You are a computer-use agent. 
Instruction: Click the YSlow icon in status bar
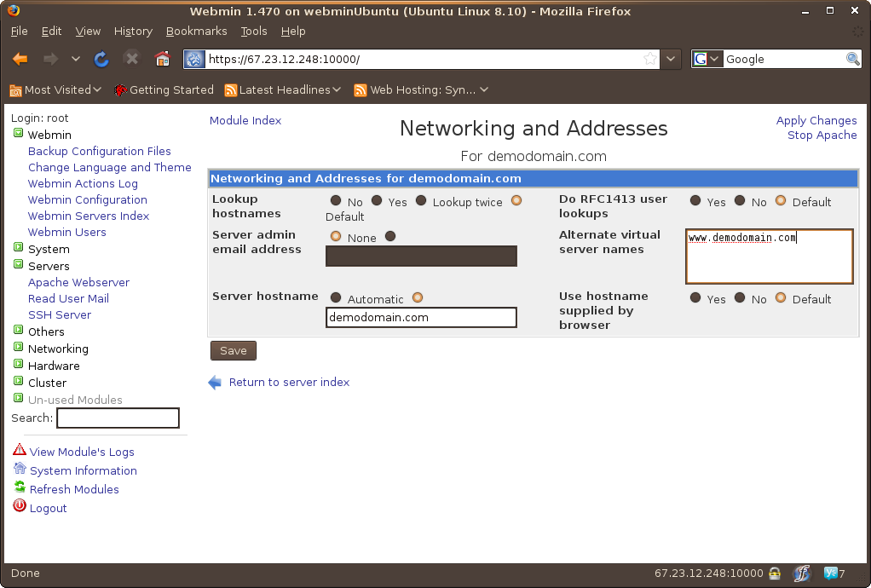830,573
